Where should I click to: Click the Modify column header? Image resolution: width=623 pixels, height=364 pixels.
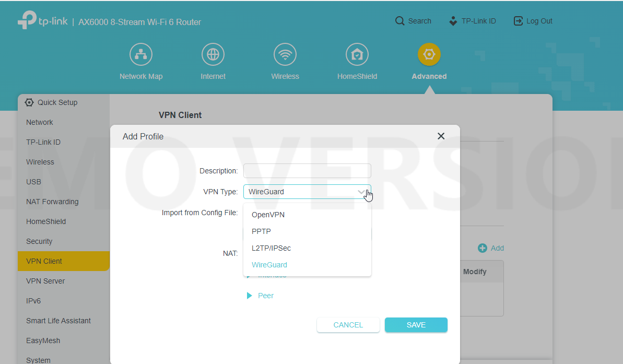(x=475, y=272)
